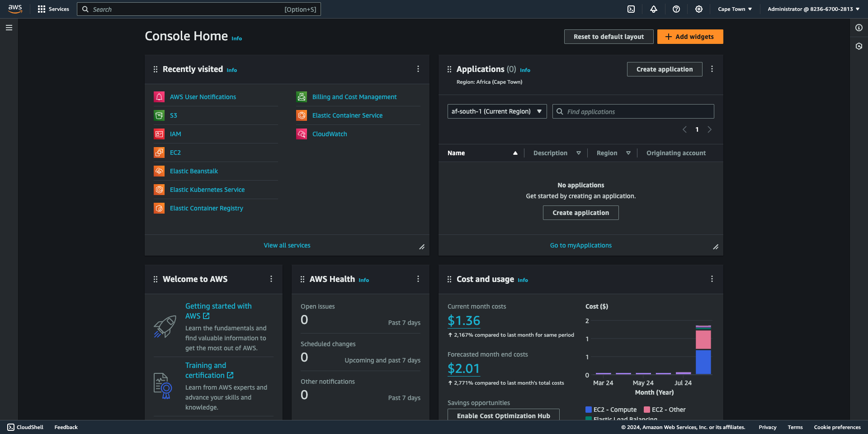Open the Cost and usage Info link
Viewport: 868px width, 434px height.
pos(523,281)
